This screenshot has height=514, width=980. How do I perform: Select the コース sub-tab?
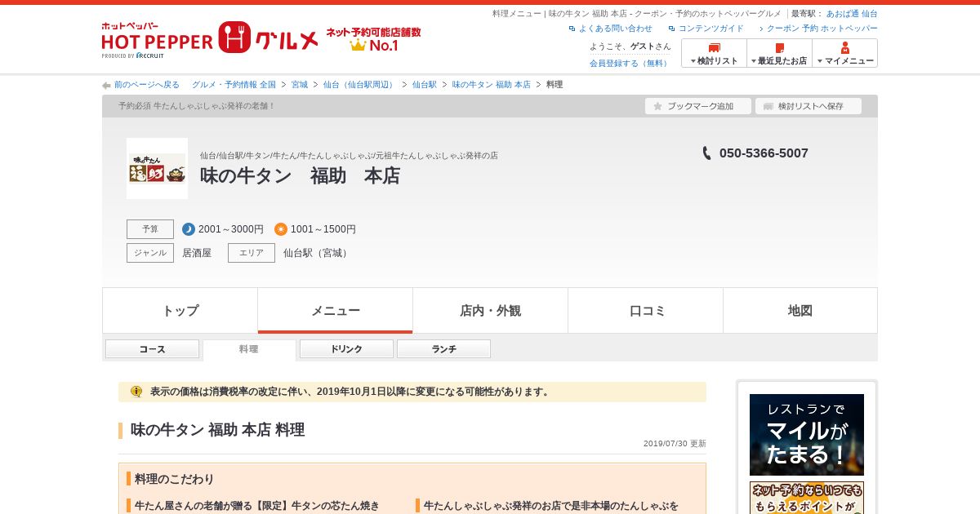pos(152,349)
